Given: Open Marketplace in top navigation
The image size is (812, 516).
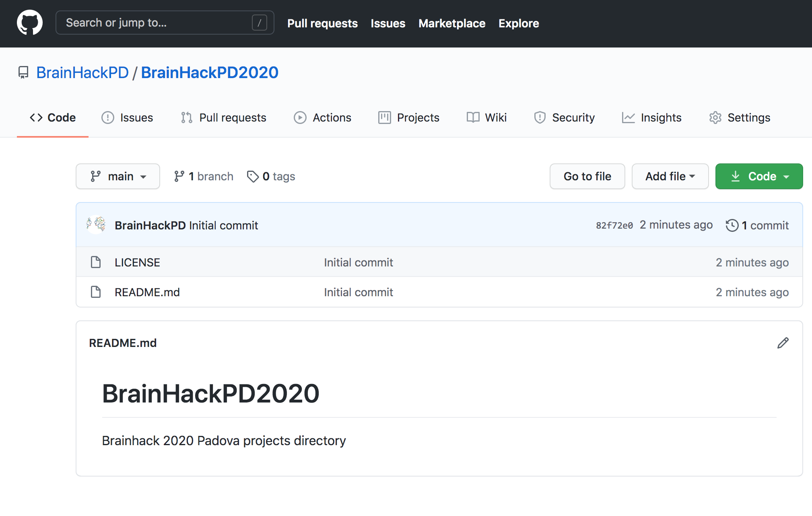Looking at the screenshot, I should point(452,23).
